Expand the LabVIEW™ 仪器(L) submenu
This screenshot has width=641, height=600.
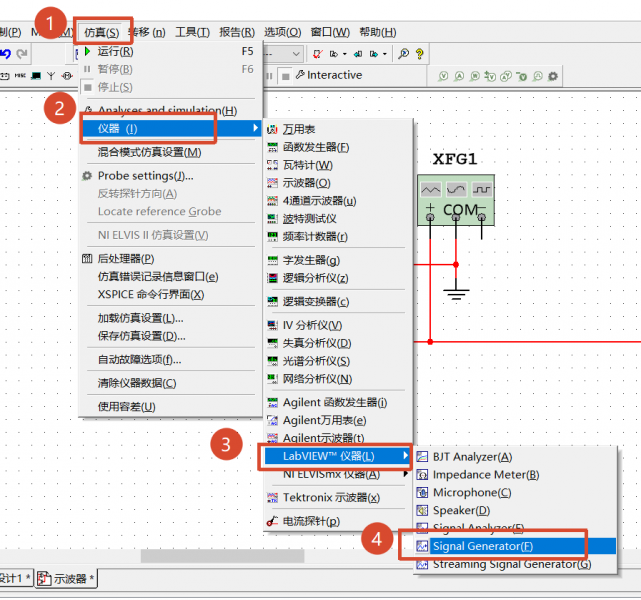pyautogui.click(x=338, y=456)
